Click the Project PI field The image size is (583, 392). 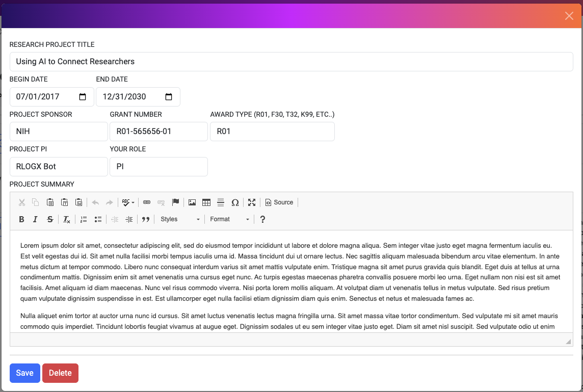[x=59, y=167]
